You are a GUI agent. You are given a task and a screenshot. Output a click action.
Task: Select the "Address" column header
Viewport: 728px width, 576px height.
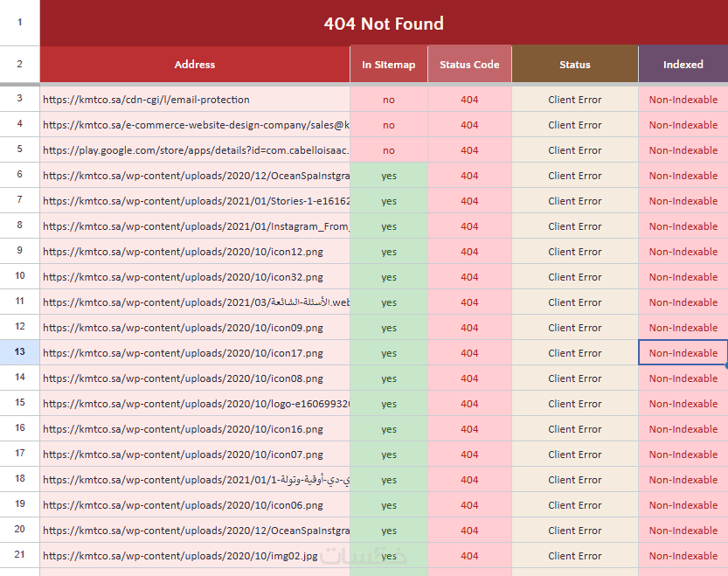pos(194,65)
